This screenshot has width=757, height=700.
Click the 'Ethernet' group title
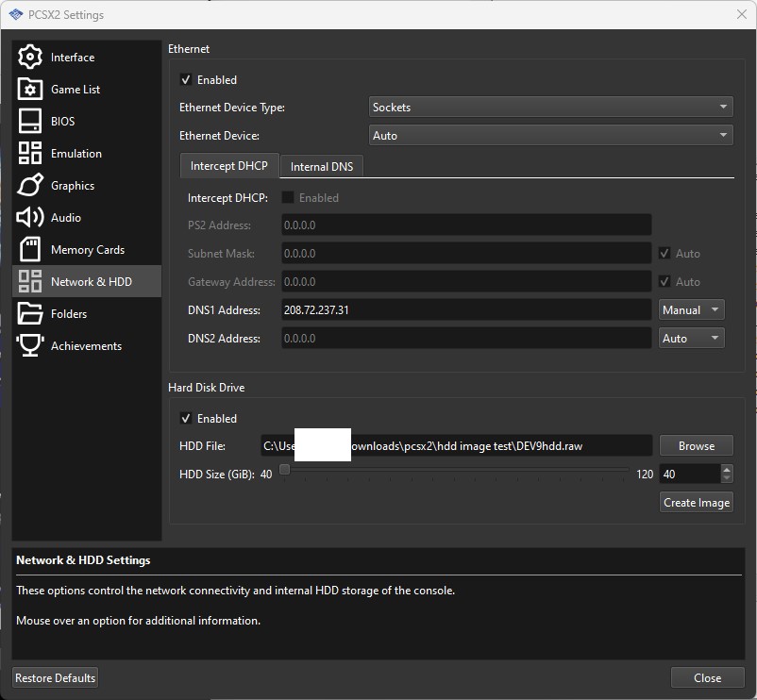[189, 49]
